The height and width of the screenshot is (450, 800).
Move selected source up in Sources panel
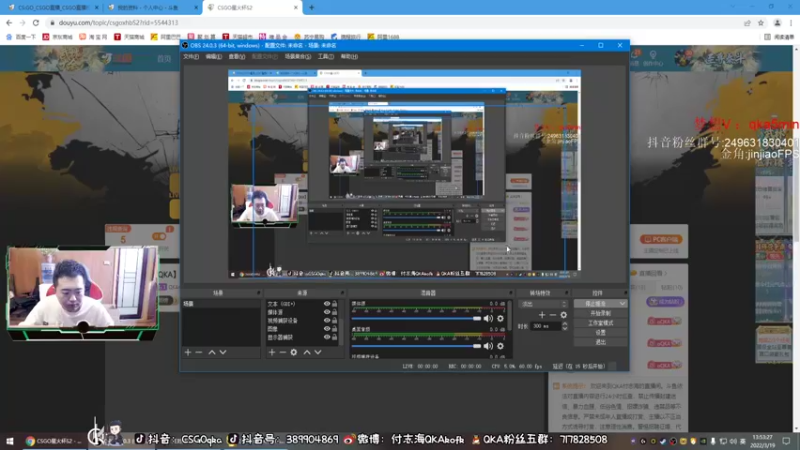click(x=307, y=352)
